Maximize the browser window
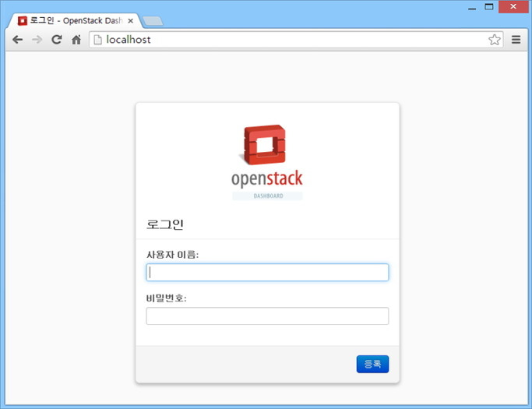Image resolution: width=532 pixels, height=409 pixels. coord(489,7)
